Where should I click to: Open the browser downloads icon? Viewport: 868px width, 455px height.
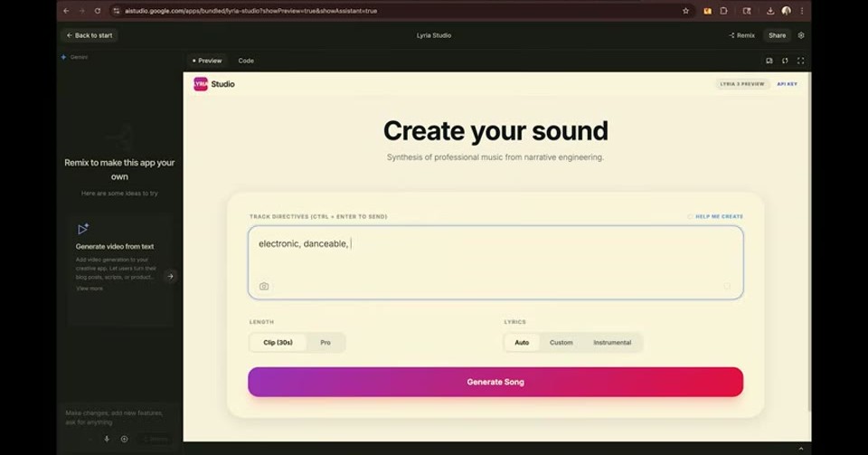770,11
